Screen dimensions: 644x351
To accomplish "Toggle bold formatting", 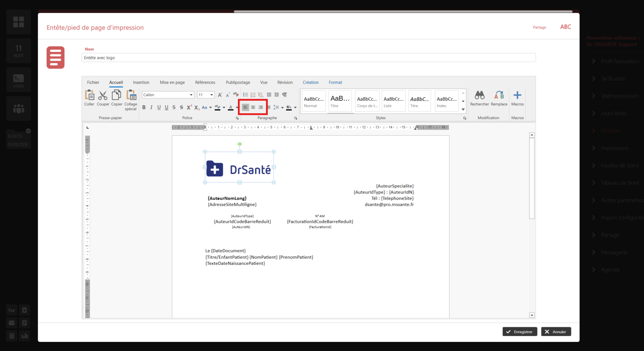I will coord(144,108).
